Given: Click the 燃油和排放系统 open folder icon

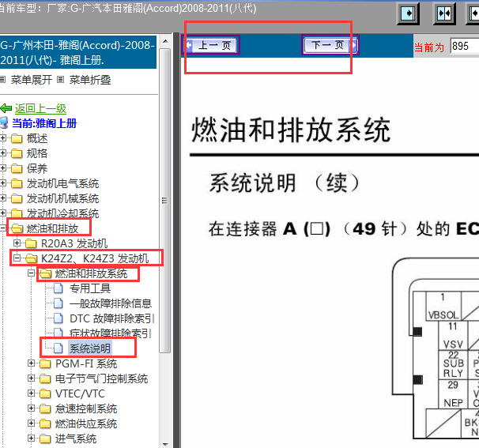Looking at the screenshot, I should [46, 273].
